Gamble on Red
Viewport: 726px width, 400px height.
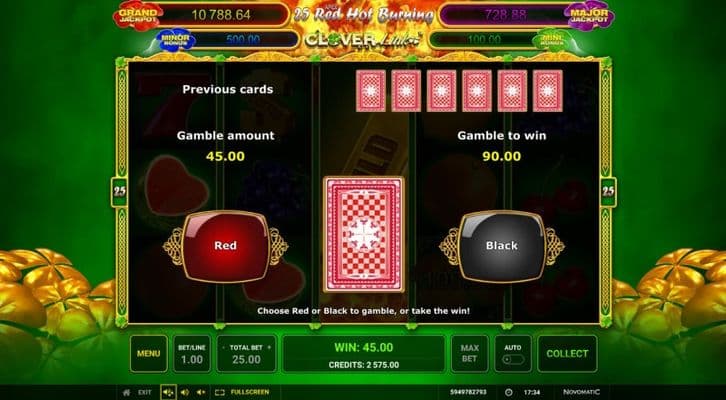point(225,246)
